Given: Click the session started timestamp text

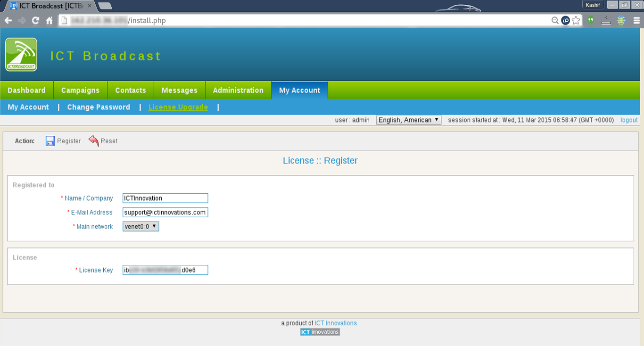Looking at the screenshot, I should pyautogui.click(x=531, y=120).
